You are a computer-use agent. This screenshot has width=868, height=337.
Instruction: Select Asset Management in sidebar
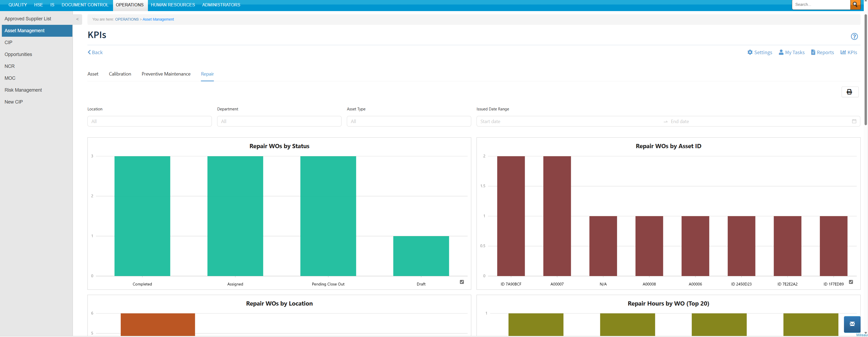click(x=37, y=31)
